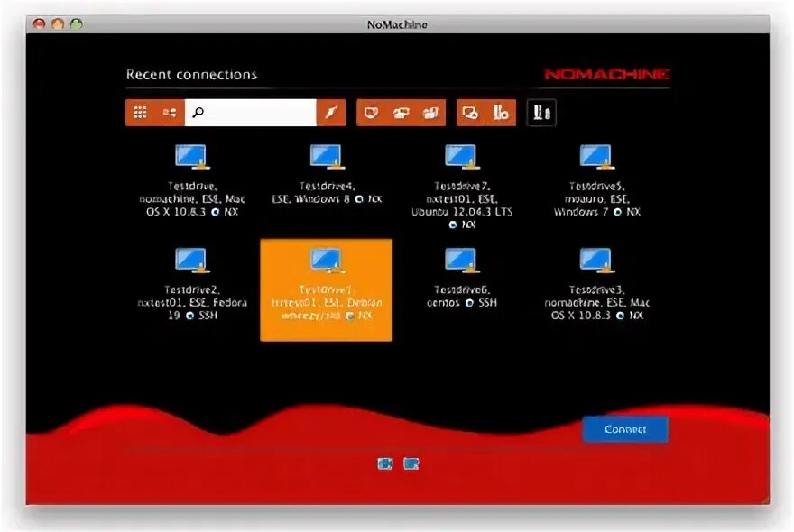The image size is (794, 532).
Task: Click the 'centos SSH' label
Action: [x=462, y=303]
